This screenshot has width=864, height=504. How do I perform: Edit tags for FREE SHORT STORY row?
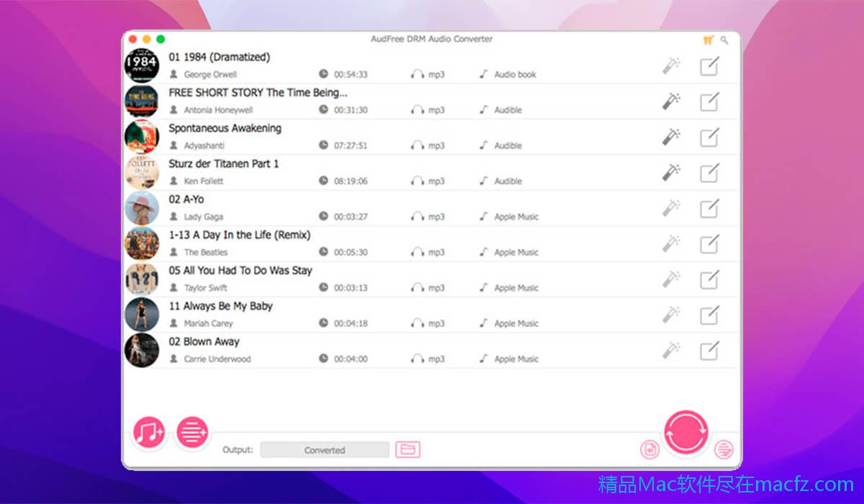709,102
